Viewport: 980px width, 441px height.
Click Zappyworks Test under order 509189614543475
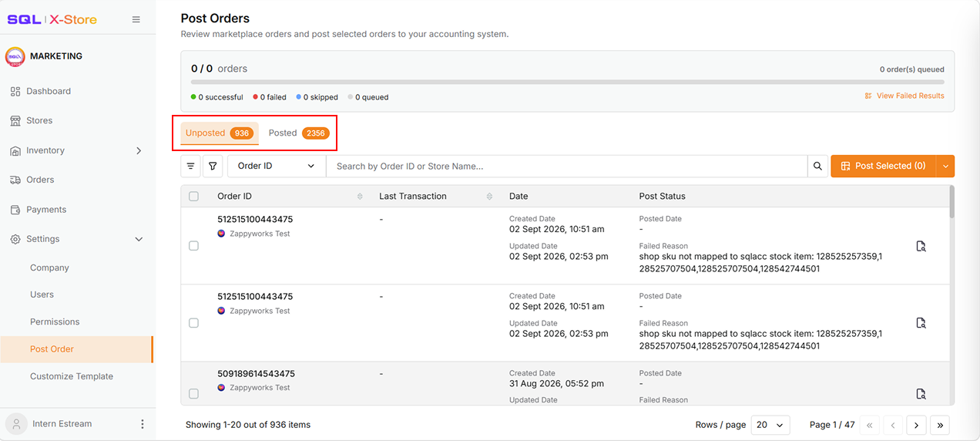coord(260,388)
